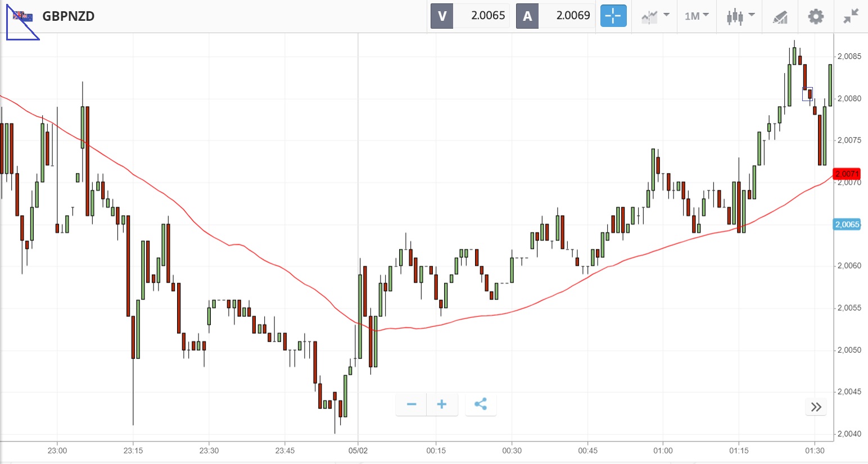
Task: Toggle the blue crosshair cursor button
Action: [613, 16]
